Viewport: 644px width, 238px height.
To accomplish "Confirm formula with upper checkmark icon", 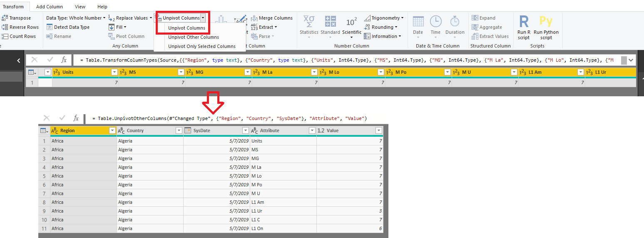I will 50,60.
